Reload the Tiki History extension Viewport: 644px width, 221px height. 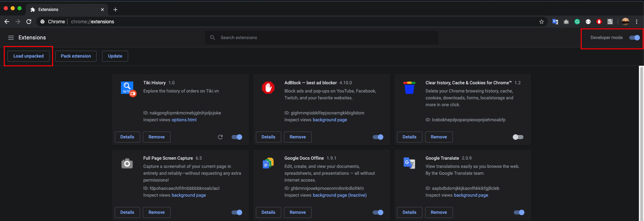point(220,137)
